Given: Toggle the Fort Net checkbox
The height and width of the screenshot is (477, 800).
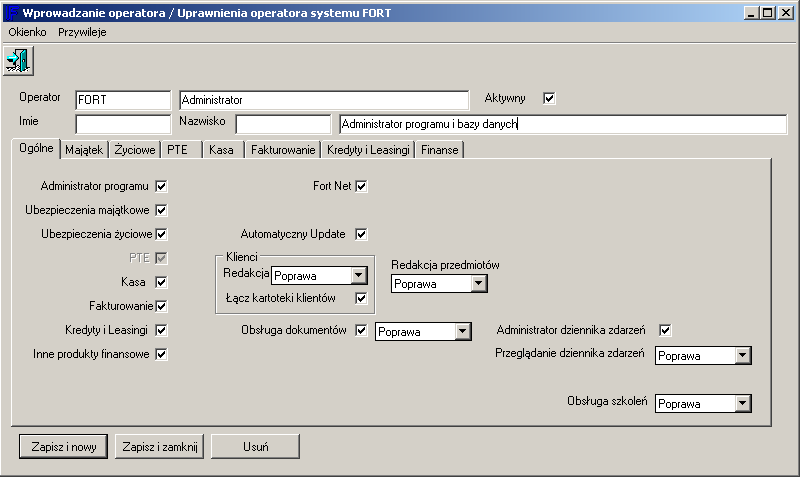Looking at the screenshot, I should tap(361, 186).
